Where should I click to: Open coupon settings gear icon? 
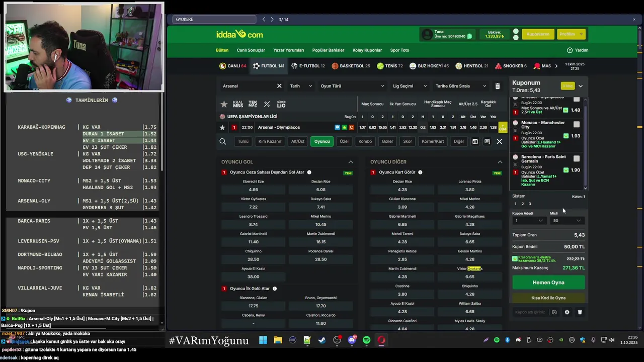[x=567, y=312]
